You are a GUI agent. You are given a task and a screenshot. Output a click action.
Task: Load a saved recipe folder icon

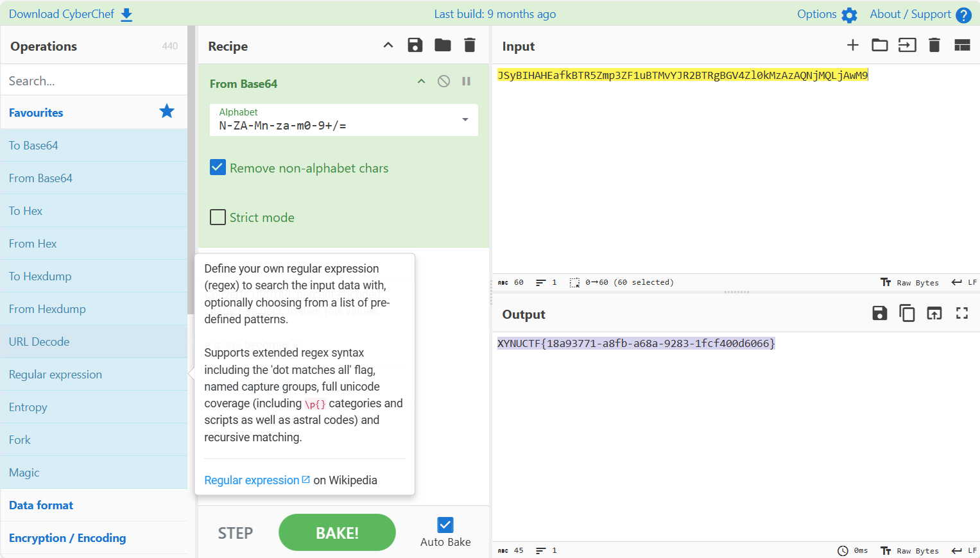click(x=443, y=45)
